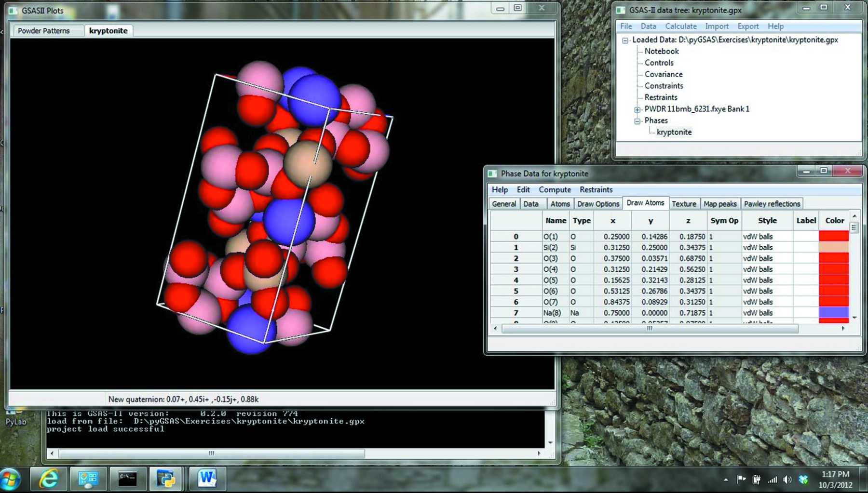The height and width of the screenshot is (493, 868).
Task: Click the New quaternion status bar text
Action: click(x=183, y=400)
